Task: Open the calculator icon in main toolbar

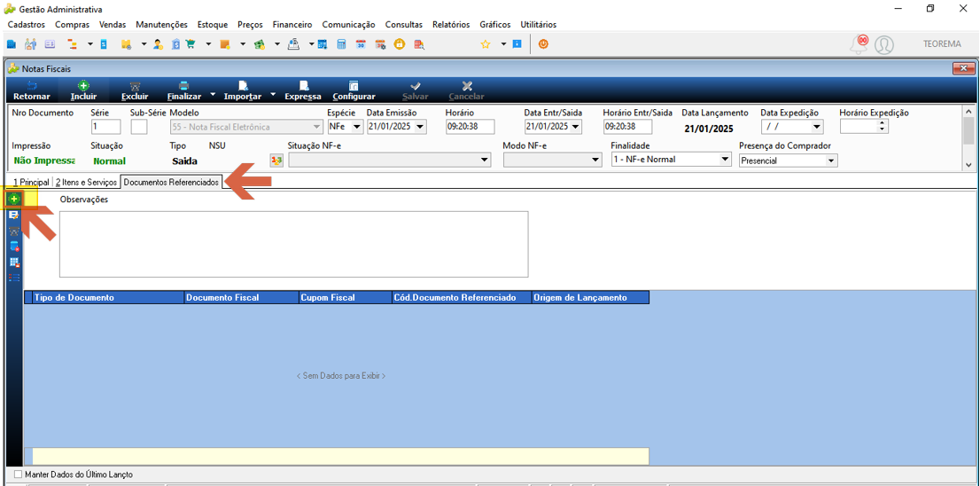Action: 341,44
